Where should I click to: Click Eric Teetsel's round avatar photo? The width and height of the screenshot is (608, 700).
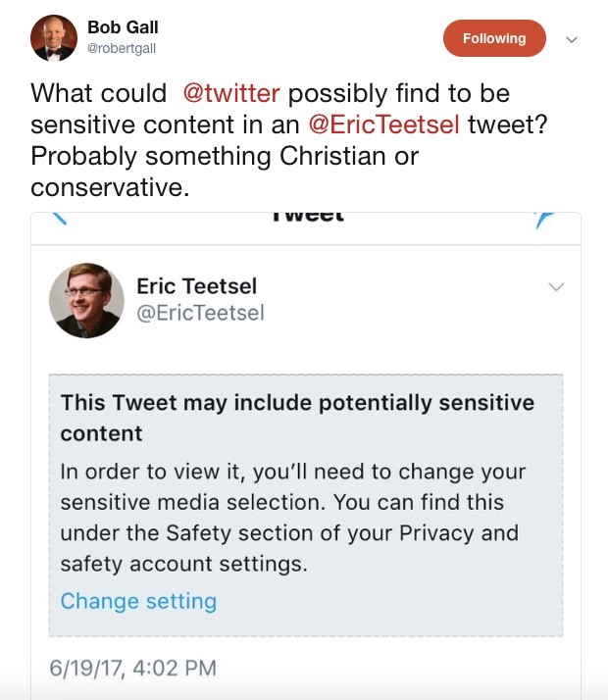(x=86, y=300)
